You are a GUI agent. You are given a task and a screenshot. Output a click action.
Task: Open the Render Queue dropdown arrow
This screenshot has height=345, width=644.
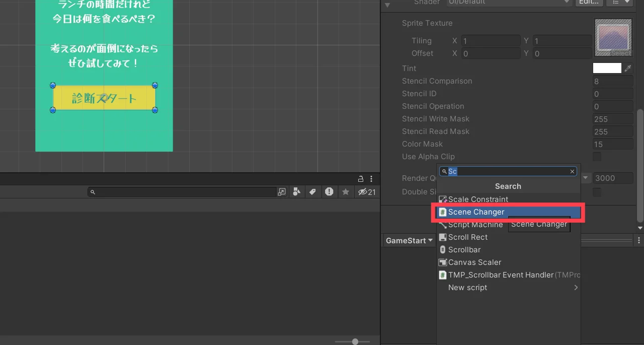[x=586, y=178]
